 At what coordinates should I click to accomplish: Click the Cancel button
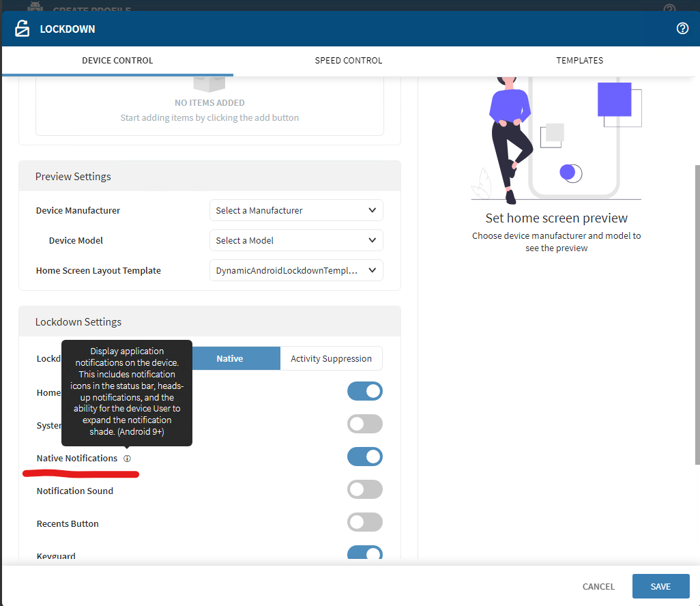(598, 587)
